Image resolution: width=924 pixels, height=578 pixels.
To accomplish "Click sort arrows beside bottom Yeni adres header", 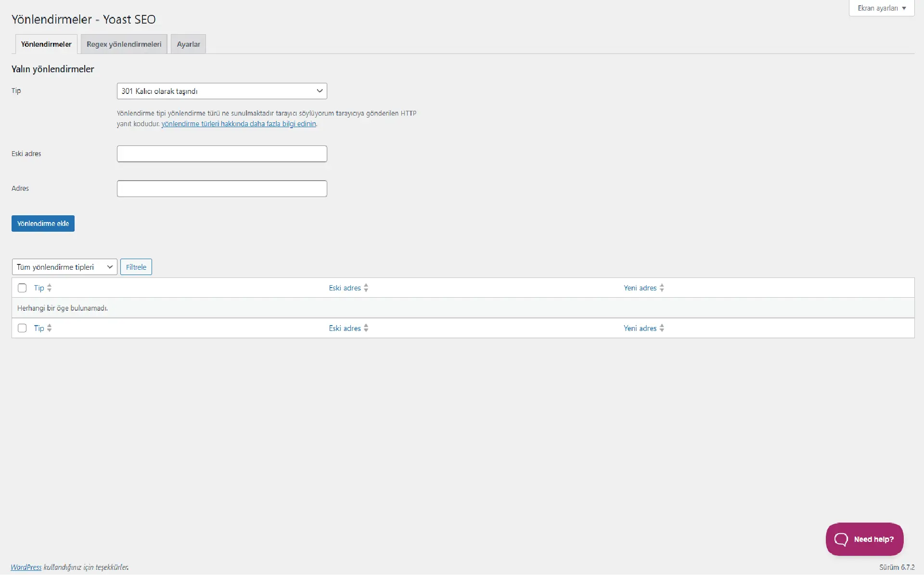I will pyautogui.click(x=662, y=328).
